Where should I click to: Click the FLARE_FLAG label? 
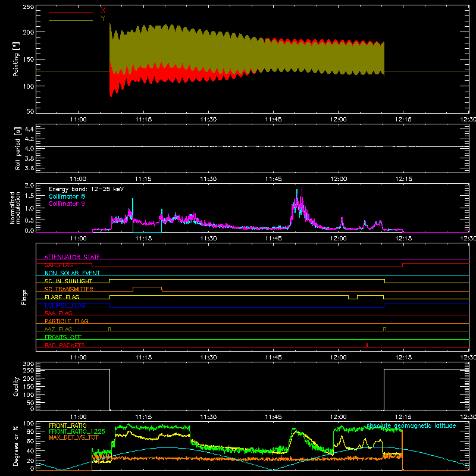coord(62,297)
